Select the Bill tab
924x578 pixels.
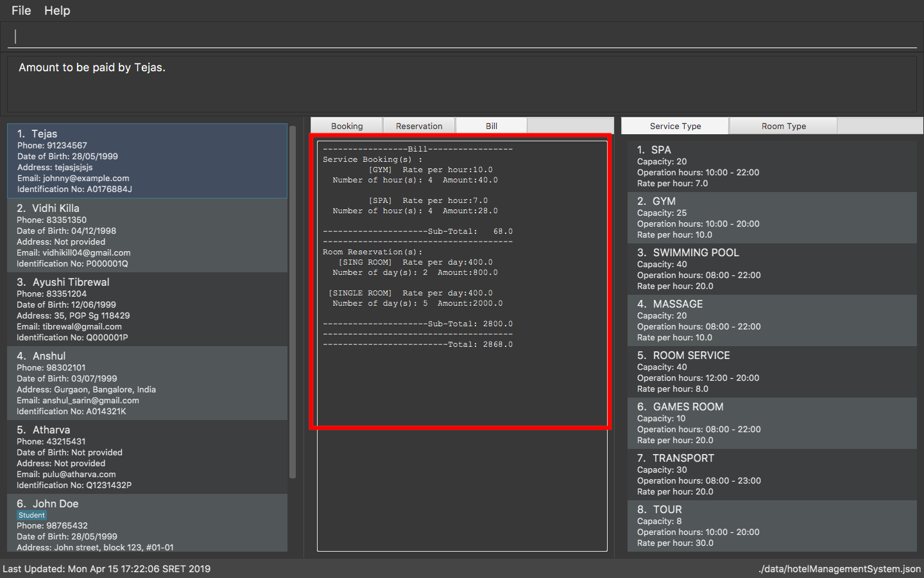pos(492,126)
